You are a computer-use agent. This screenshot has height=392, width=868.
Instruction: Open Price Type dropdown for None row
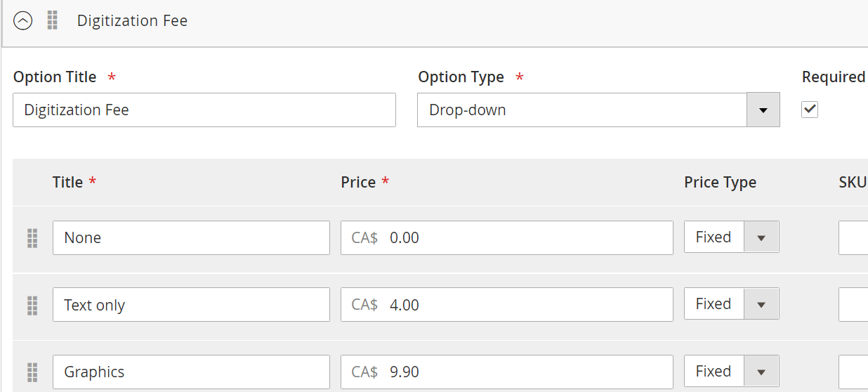[x=731, y=237]
